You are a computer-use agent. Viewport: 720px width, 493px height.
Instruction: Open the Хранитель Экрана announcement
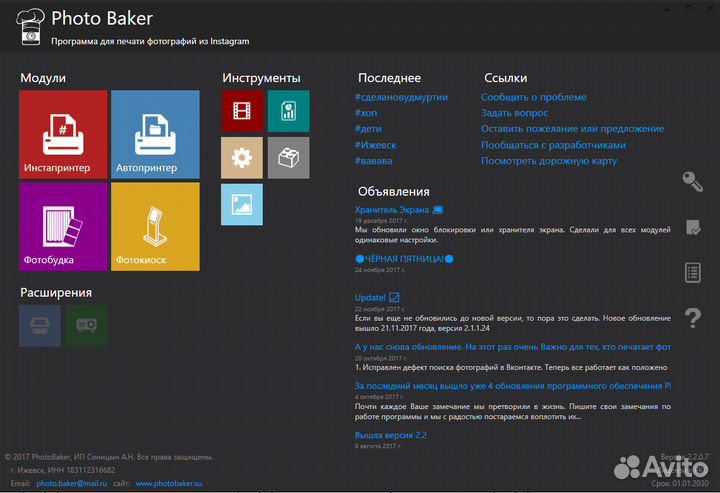point(399,210)
